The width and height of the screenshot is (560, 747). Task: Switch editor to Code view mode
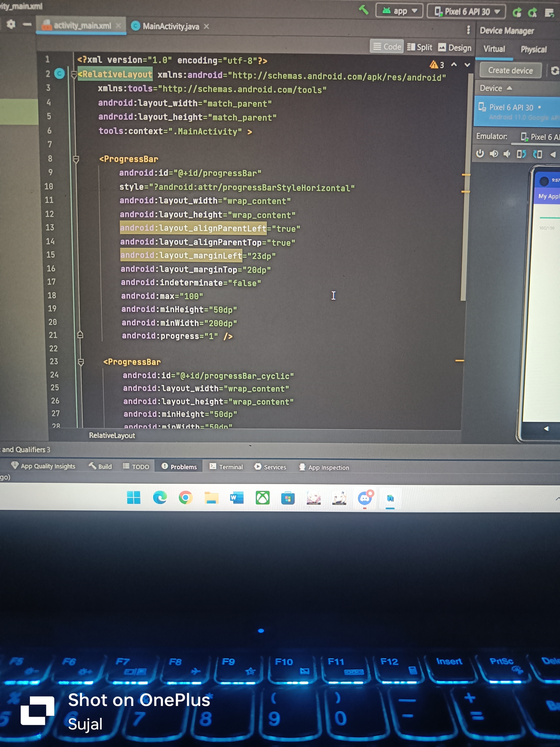click(x=387, y=47)
